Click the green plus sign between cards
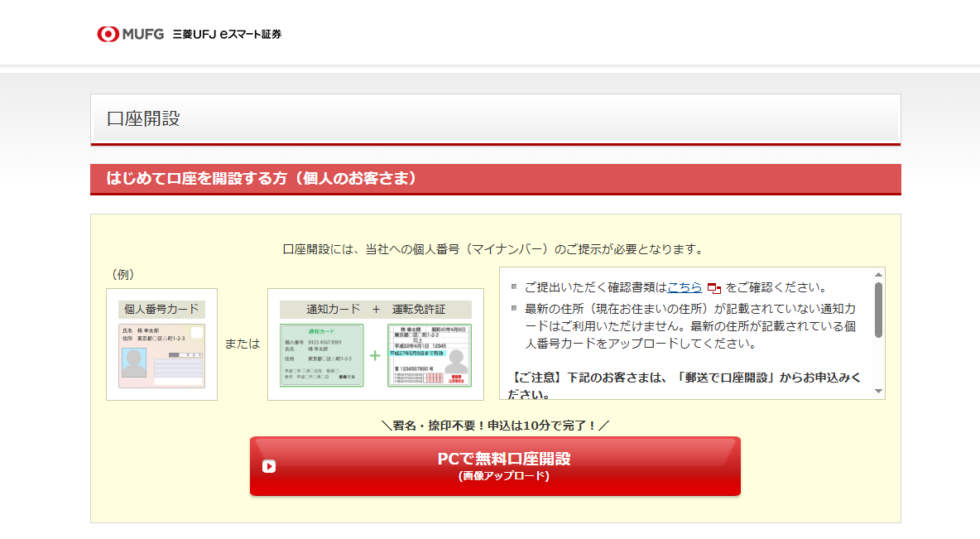980x539 pixels. 375,356
